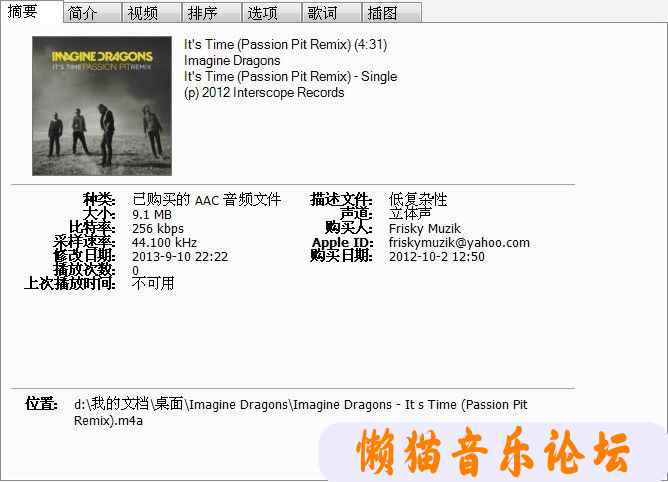
Task: Click the sample rate value "44.100 kHz"
Action: coord(164,242)
